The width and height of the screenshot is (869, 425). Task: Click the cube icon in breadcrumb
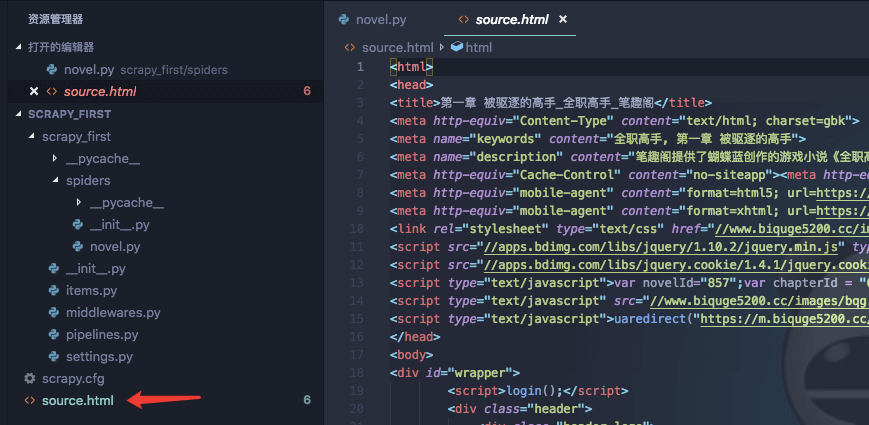pos(457,47)
